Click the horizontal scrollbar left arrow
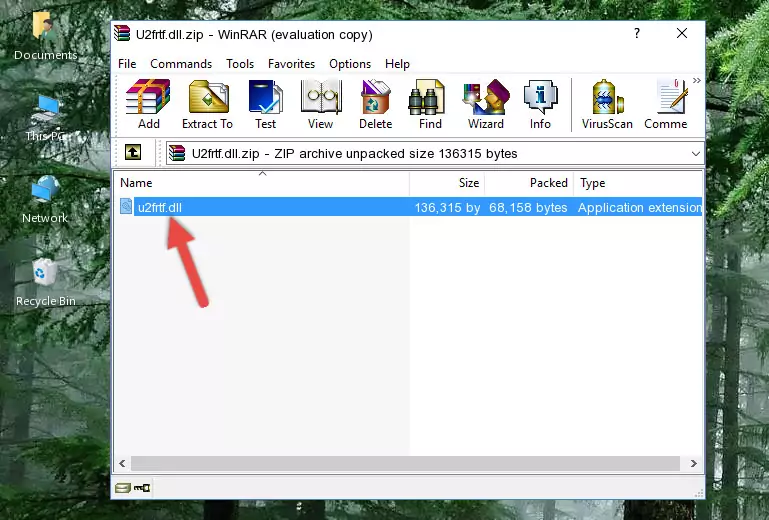The image size is (769, 520). click(x=122, y=463)
